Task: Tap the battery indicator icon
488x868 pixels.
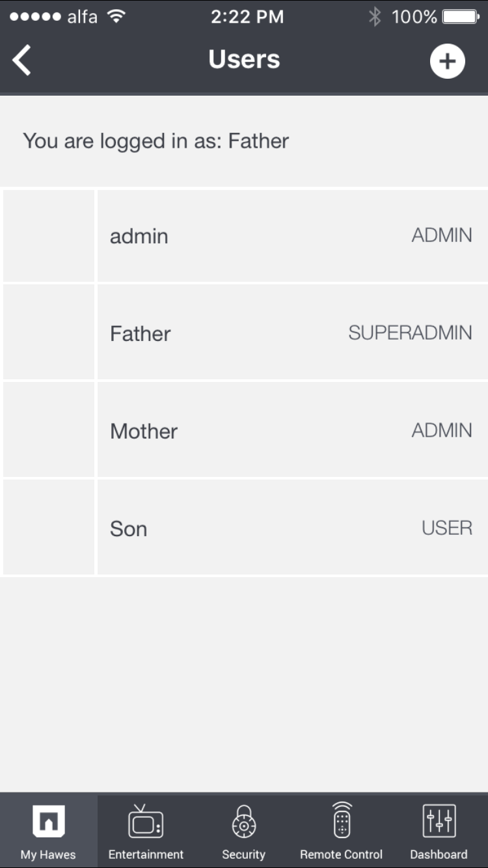Action: pyautogui.click(x=461, y=16)
